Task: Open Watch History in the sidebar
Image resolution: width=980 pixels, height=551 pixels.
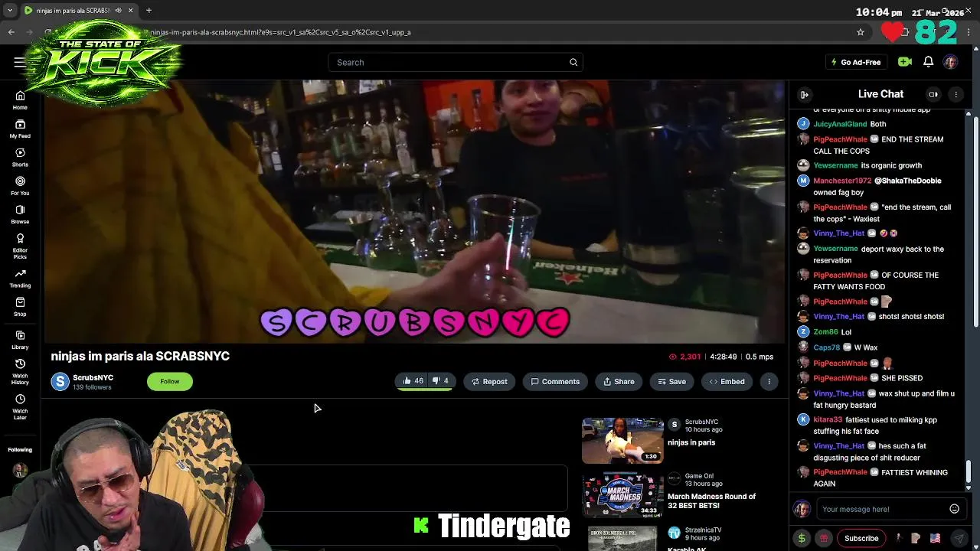Action: coord(20,371)
